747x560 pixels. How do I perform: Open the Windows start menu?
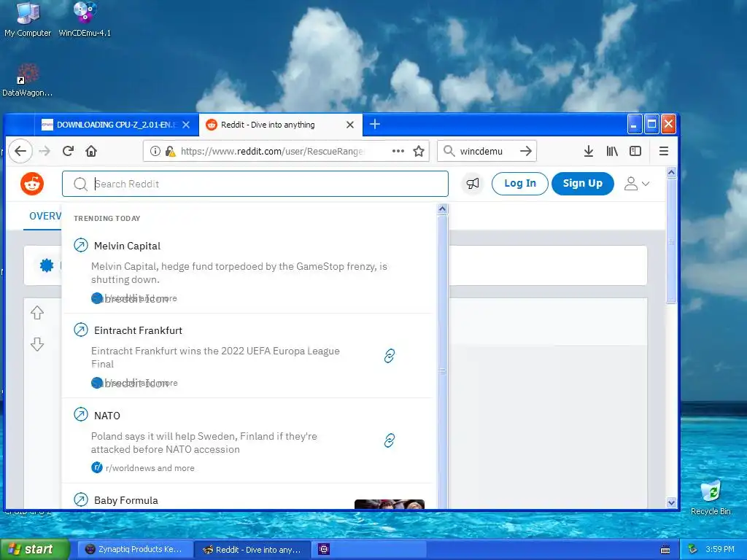coord(34,549)
